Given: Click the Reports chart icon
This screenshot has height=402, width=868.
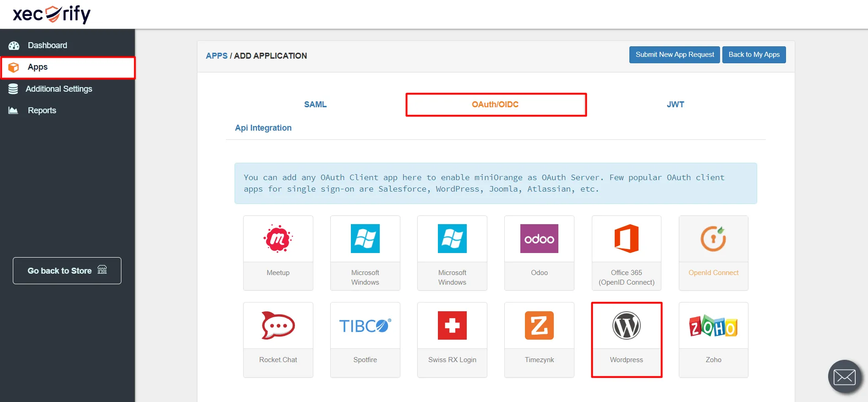Looking at the screenshot, I should [13, 110].
